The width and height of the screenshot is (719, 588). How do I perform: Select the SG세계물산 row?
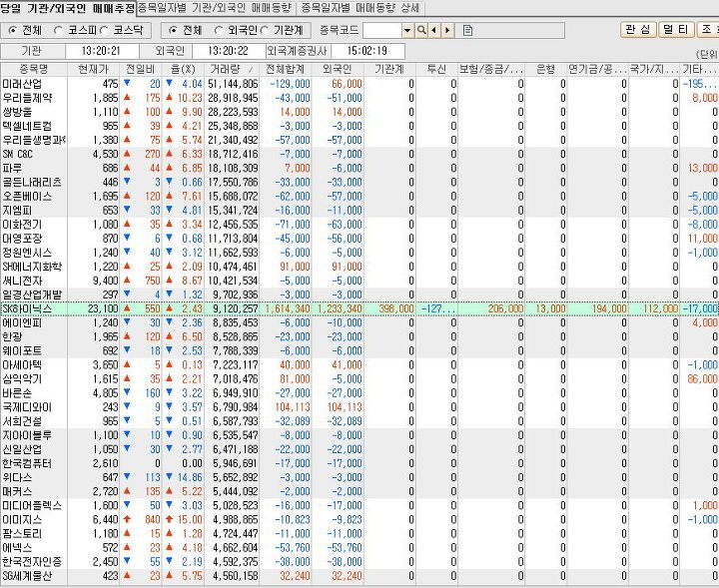coord(359,576)
